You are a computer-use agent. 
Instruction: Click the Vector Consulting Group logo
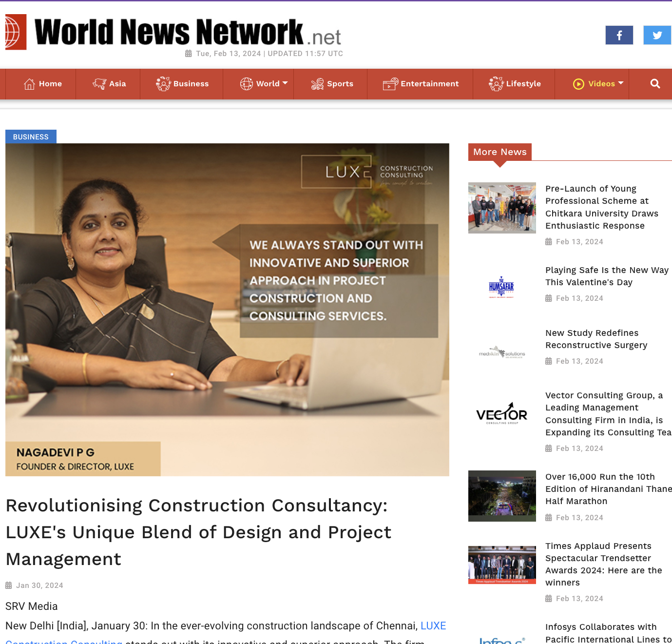pos(501,413)
